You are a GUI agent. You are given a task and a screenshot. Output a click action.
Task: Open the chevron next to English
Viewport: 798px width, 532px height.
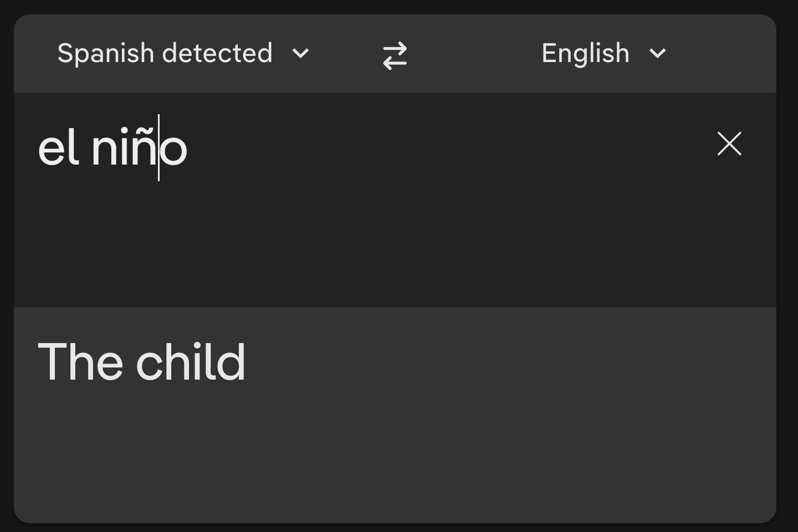click(x=657, y=54)
